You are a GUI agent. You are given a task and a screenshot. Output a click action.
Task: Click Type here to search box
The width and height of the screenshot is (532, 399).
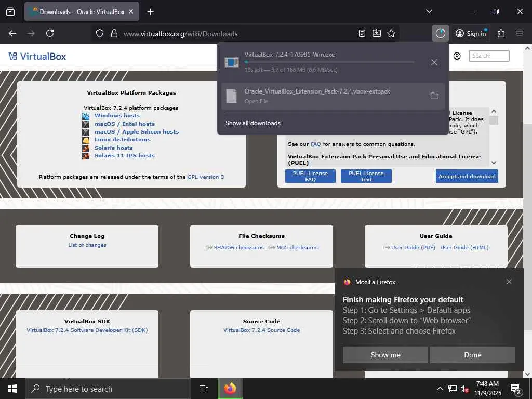108,389
